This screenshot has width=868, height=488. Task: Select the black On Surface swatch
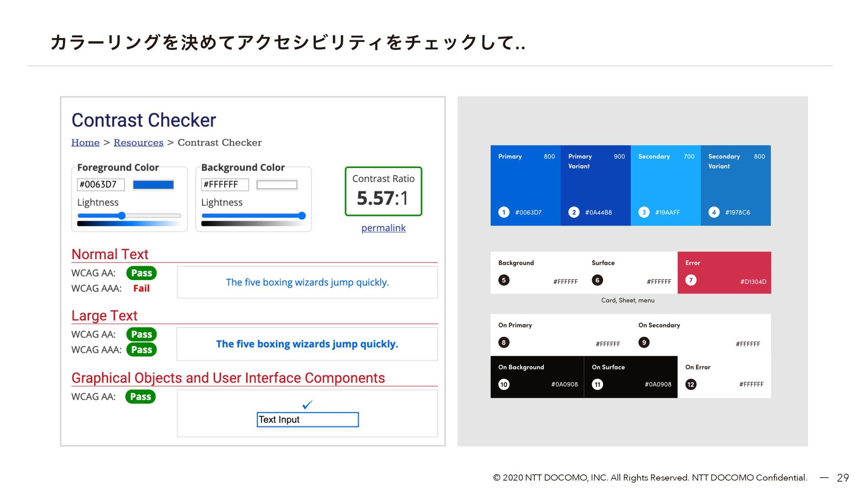point(631,377)
